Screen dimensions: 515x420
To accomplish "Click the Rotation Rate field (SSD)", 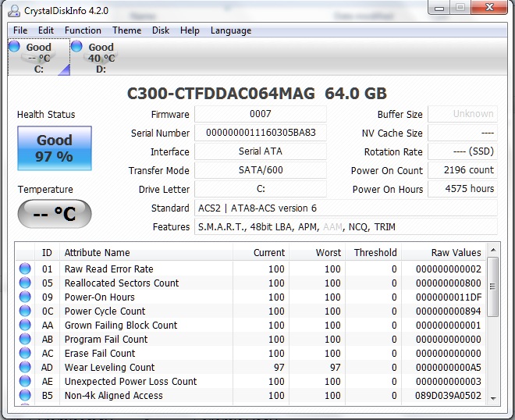I will (463, 151).
